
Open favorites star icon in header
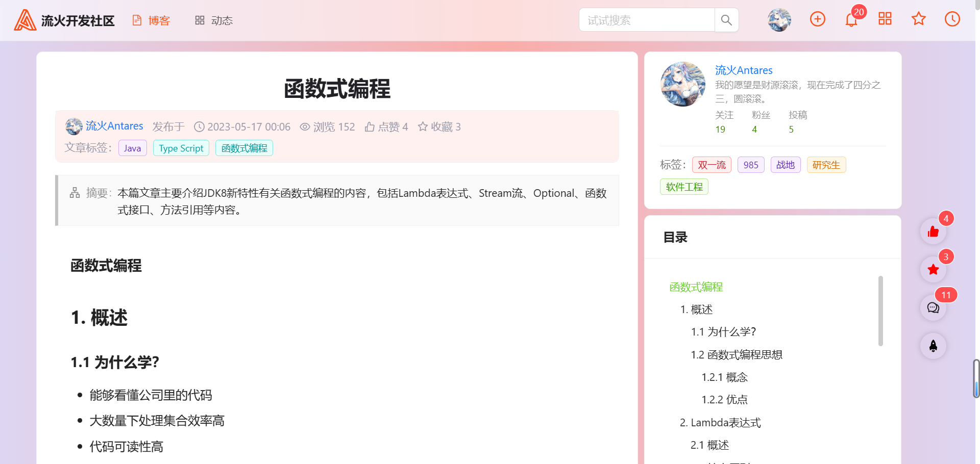pyautogui.click(x=919, y=19)
